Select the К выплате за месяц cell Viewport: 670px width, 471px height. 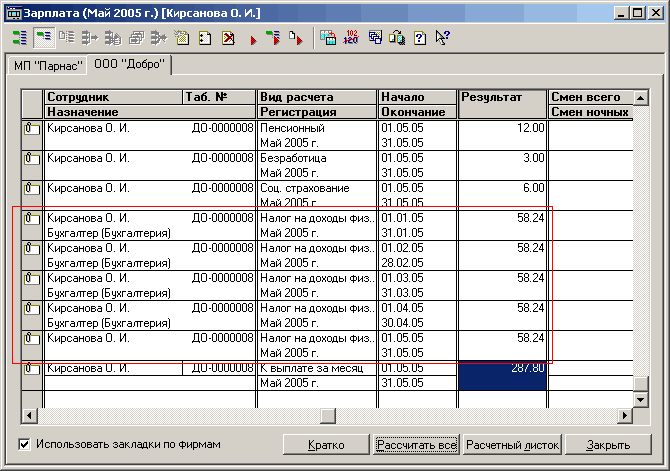coord(317,368)
